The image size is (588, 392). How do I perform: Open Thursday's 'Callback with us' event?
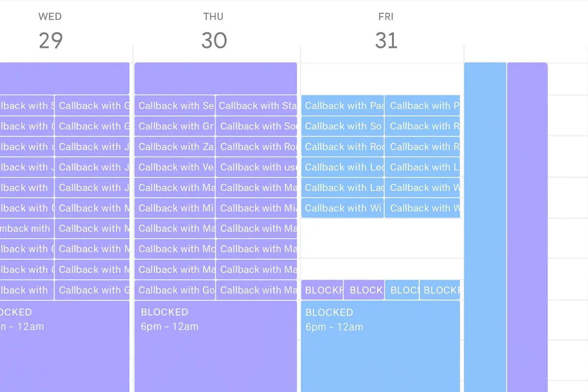pos(256,167)
